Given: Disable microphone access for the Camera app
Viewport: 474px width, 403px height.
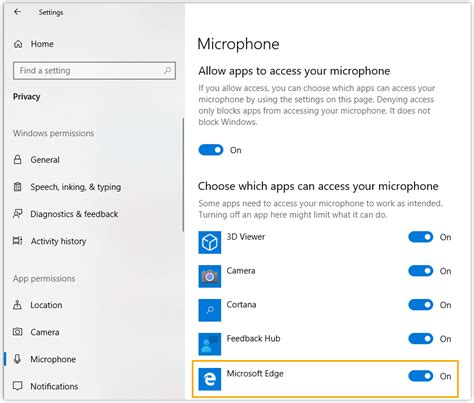Looking at the screenshot, I should 420,271.
